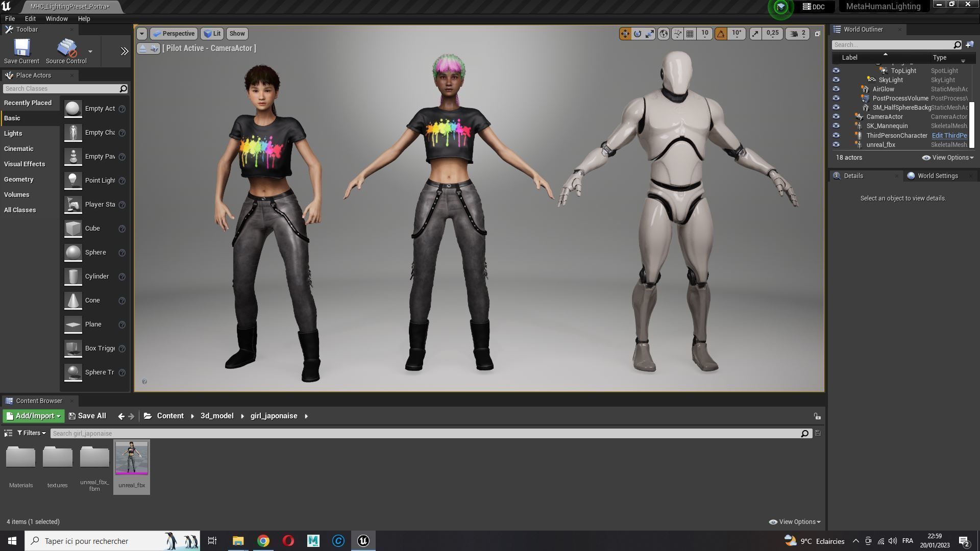This screenshot has height=551, width=980.
Task: Toggle rotation snapping in viewport
Action: click(721, 34)
